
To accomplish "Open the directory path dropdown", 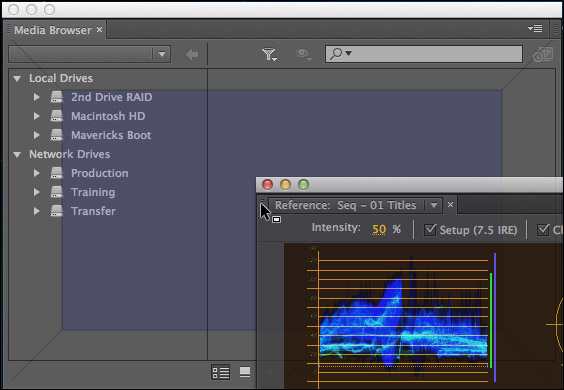I will point(162,54).
